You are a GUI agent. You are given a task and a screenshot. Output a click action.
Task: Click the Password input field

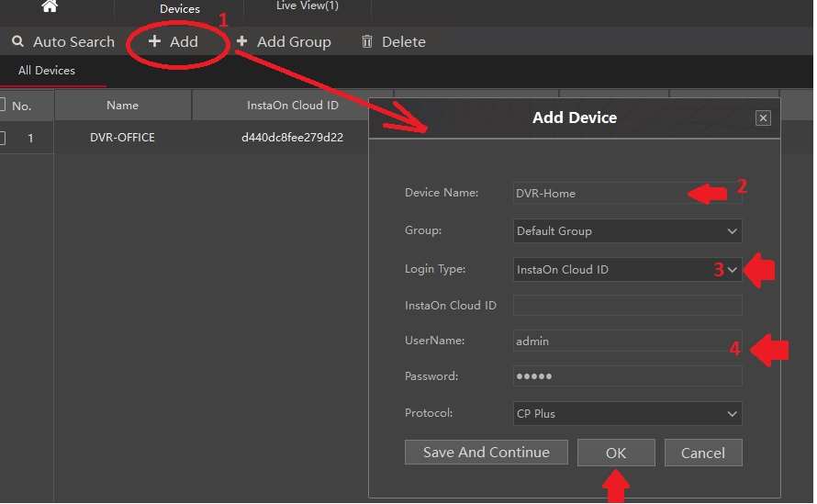click(627, 376)
